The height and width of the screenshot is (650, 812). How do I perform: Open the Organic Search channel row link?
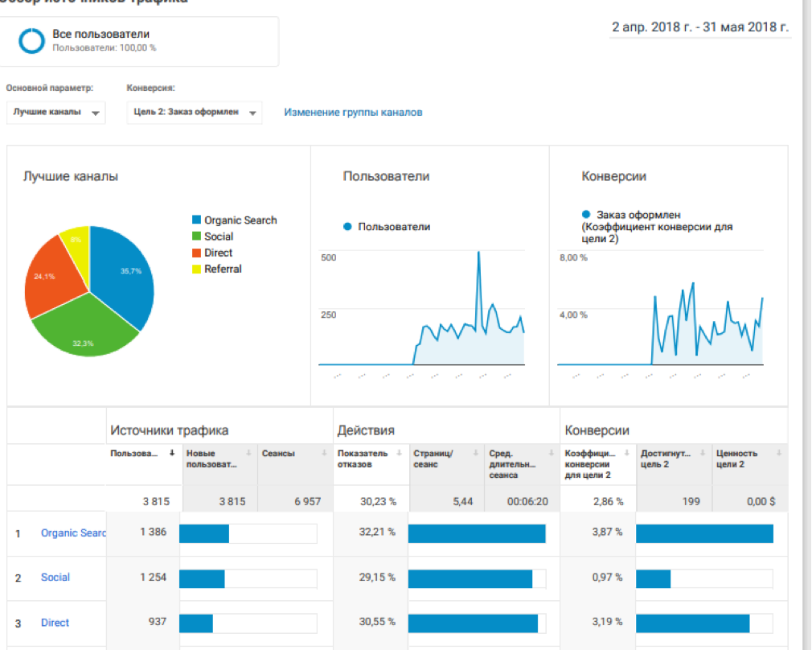(72, 533)
